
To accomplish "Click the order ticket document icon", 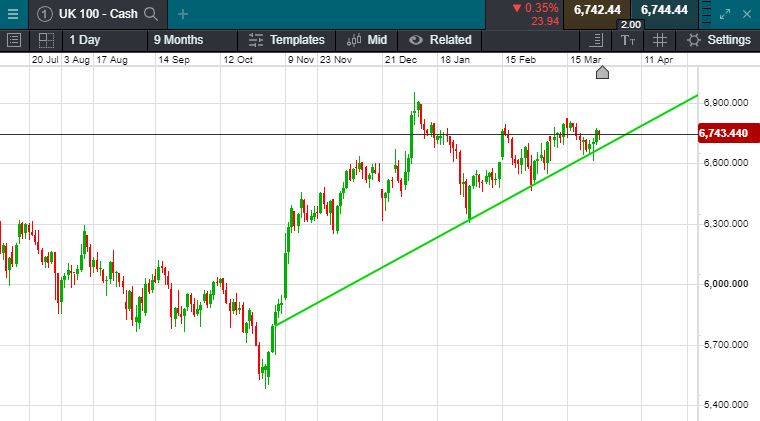I will 596,40.
